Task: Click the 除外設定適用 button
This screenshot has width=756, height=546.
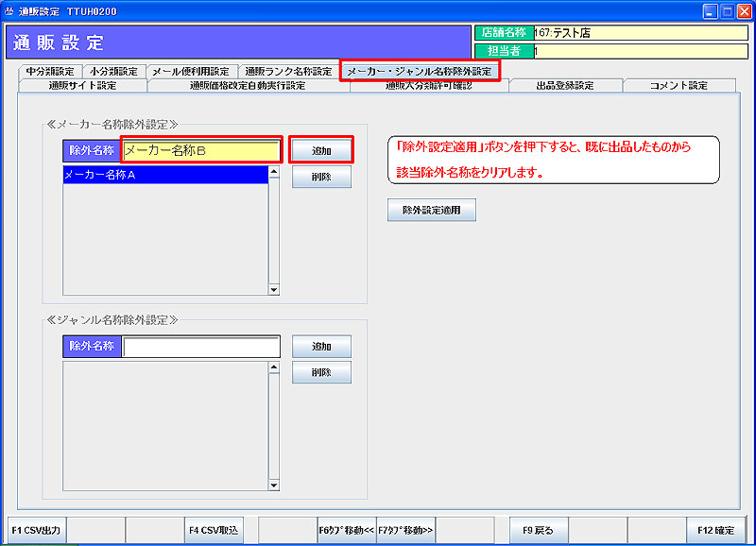Action: tap(432, 210)
